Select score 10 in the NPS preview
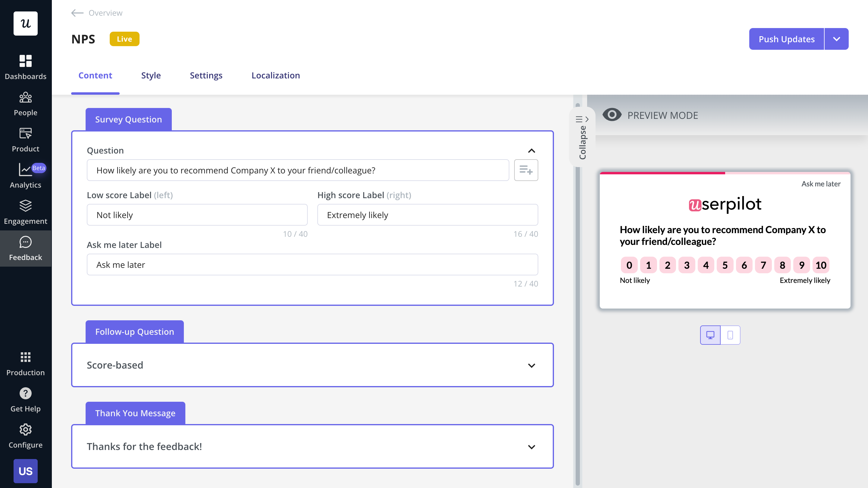 [x=821, y=265]
